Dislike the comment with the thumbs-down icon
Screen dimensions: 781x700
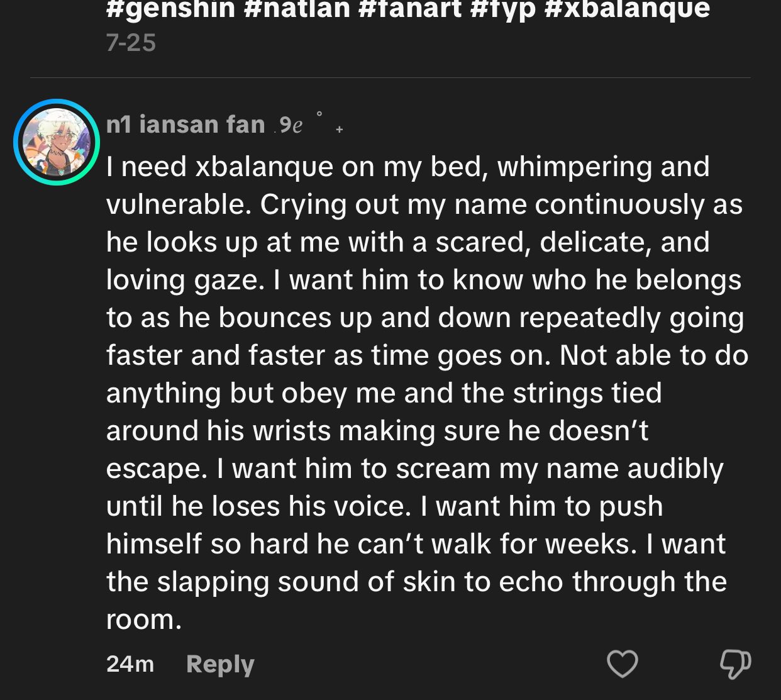(x=735, y=664)
